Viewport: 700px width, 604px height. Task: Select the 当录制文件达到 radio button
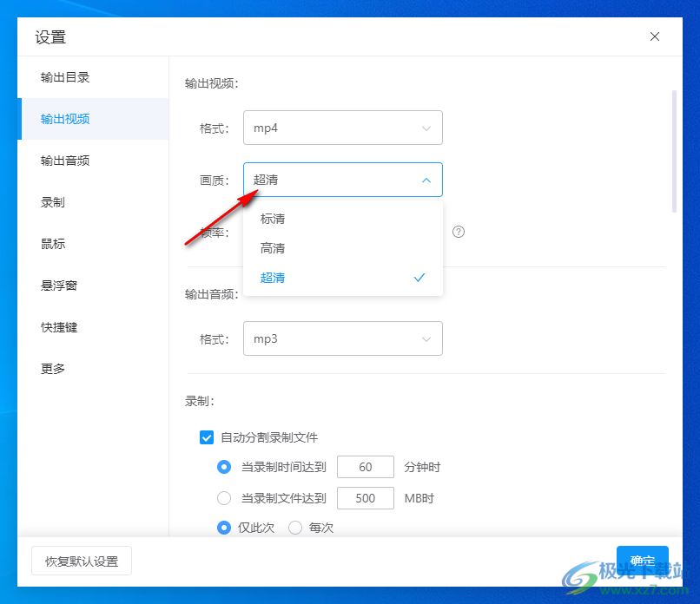tap(224, 498)
